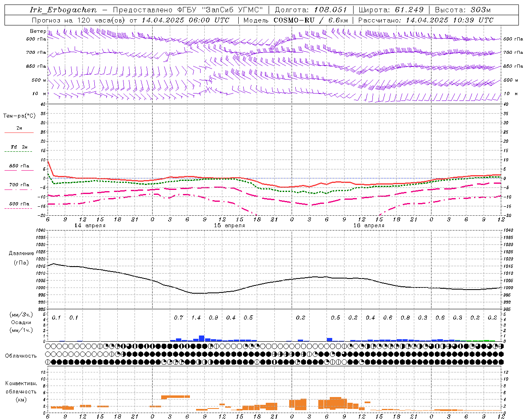
Task: Click the 700 гПа temperature legend entry
Action: (19, 185)
